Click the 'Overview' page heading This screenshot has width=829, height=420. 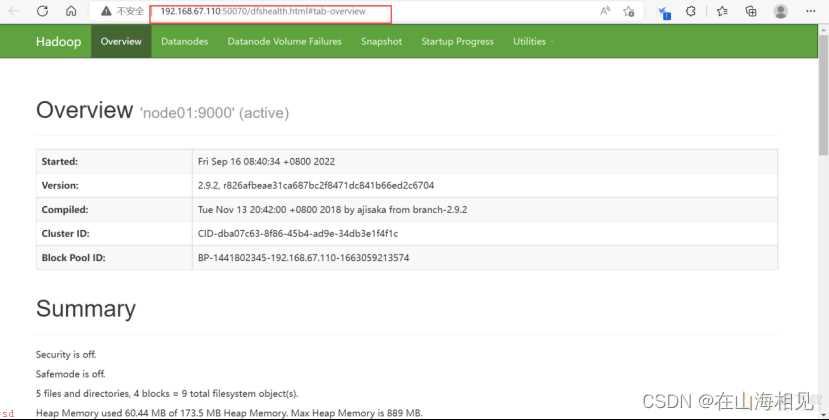(x=85, y=110)
